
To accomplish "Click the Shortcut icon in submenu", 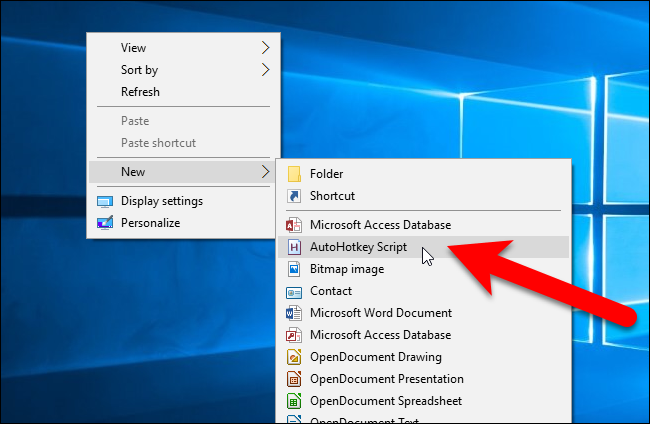I will pyautogui.click(x=294, y=196).
